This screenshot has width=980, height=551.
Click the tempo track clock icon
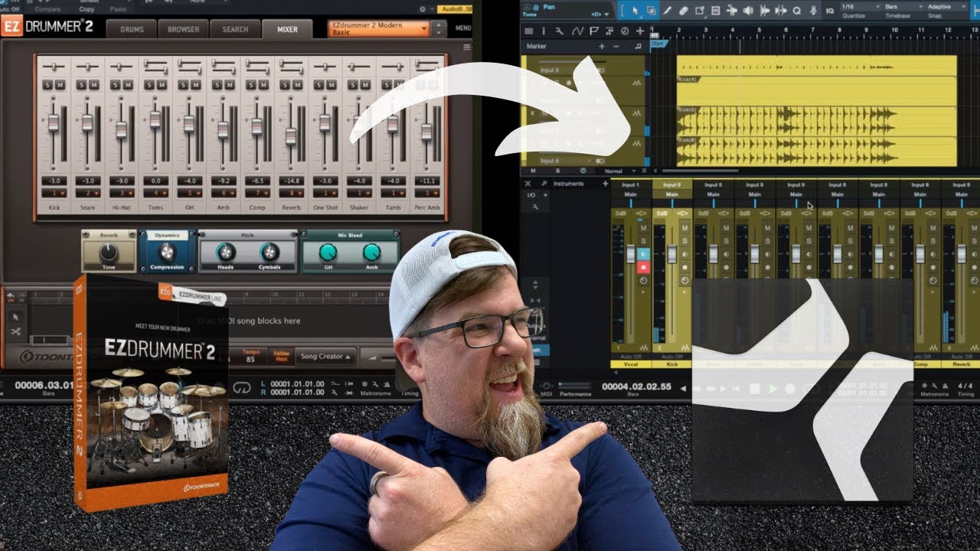click(625, 31)
